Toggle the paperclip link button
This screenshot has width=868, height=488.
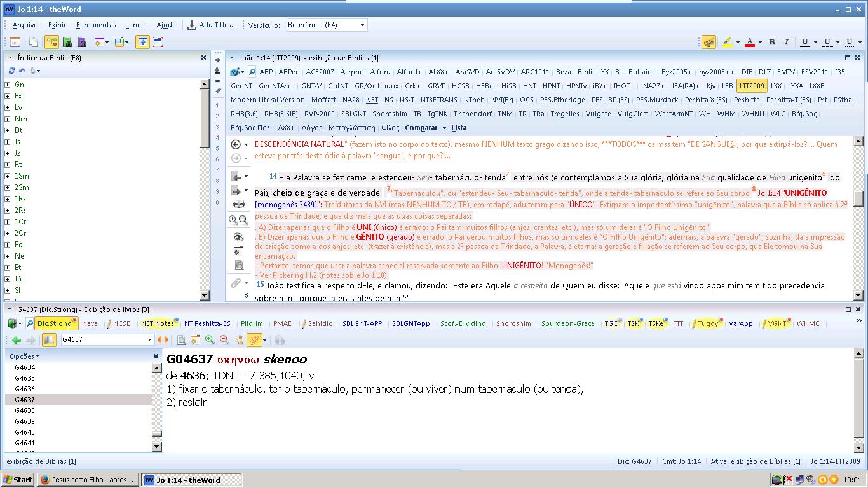pos(254,340)
